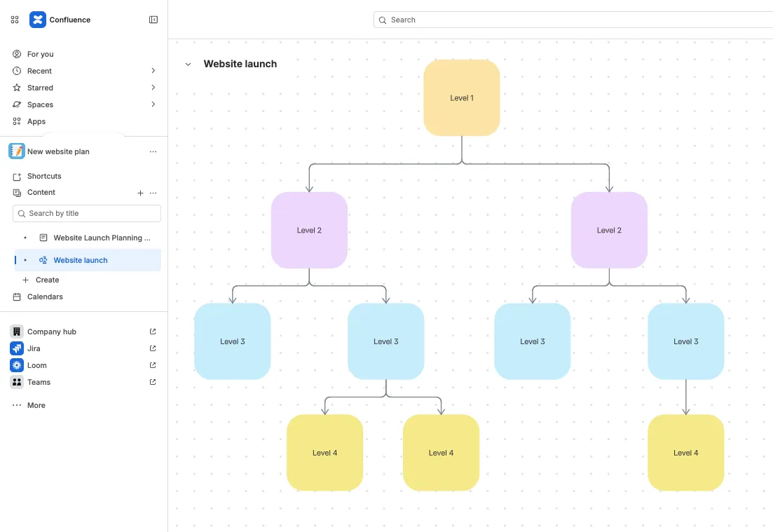
Task: Open Jira external link icon
Action: click(x=153, y=348)
